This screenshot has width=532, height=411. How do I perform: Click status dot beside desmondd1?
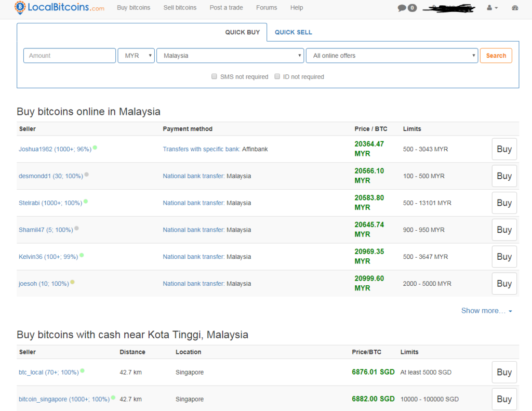(87, 175)
